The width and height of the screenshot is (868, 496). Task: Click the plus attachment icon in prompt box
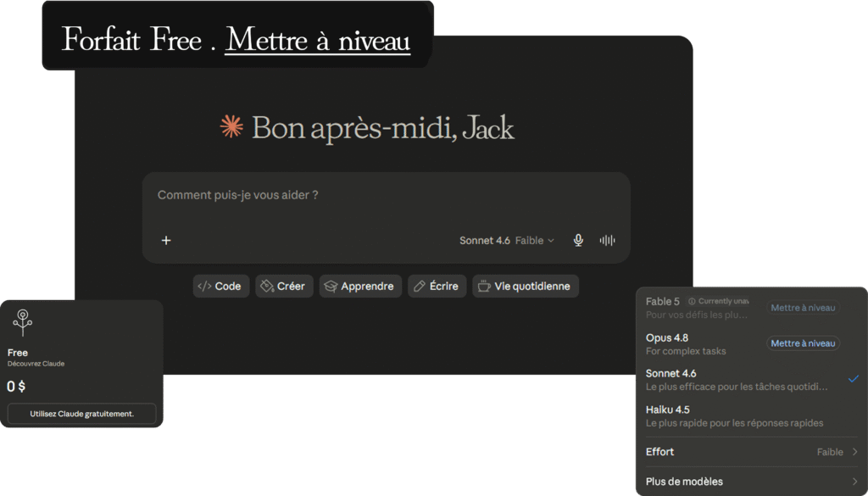coord(166,240)
